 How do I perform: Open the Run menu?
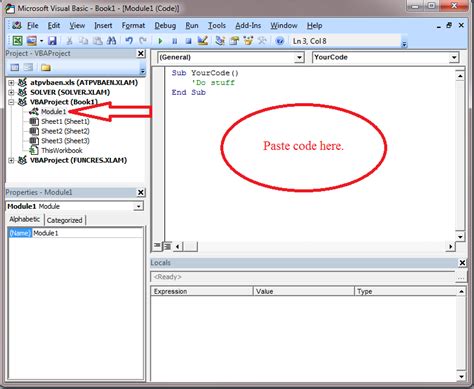click(192, 25)
